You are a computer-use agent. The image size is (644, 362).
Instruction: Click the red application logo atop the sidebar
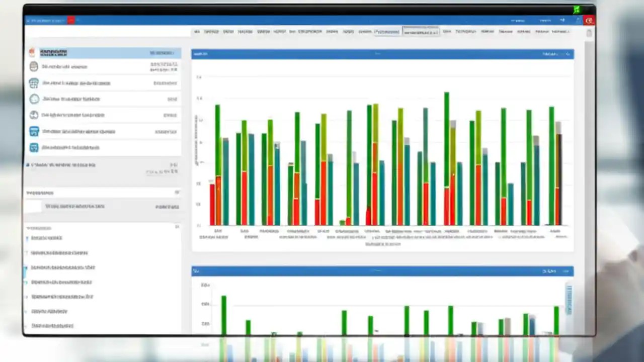34,52
